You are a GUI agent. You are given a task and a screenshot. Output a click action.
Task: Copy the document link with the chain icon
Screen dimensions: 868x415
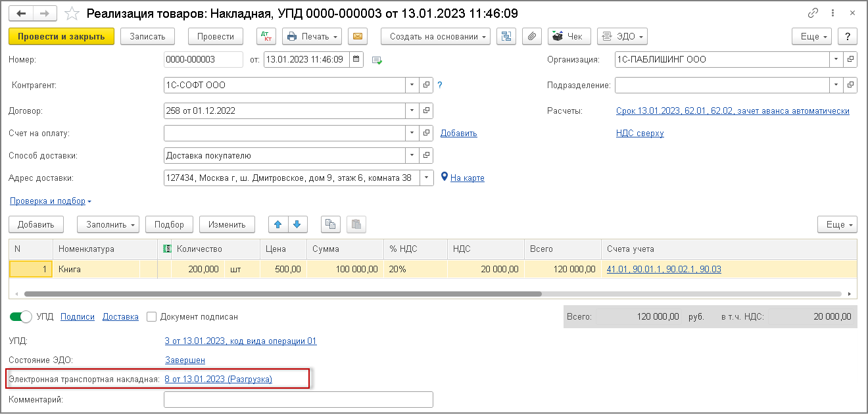coord(813,13)
